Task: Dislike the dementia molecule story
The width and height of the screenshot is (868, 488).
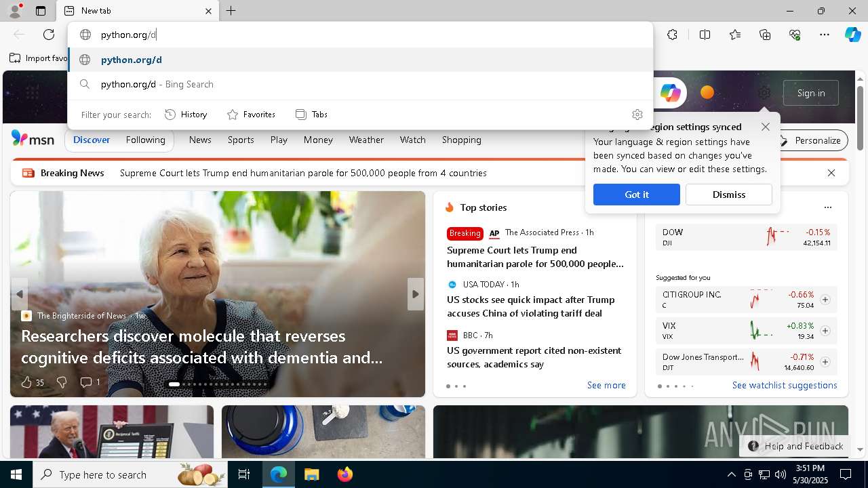Action: (62, 382)
